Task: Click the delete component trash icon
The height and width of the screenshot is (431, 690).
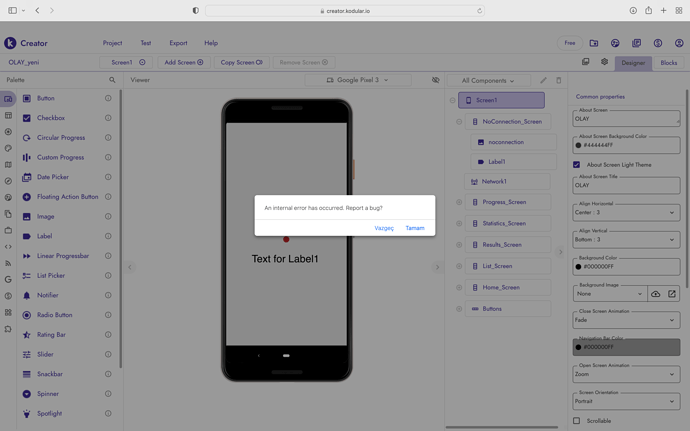Action: 559,80
